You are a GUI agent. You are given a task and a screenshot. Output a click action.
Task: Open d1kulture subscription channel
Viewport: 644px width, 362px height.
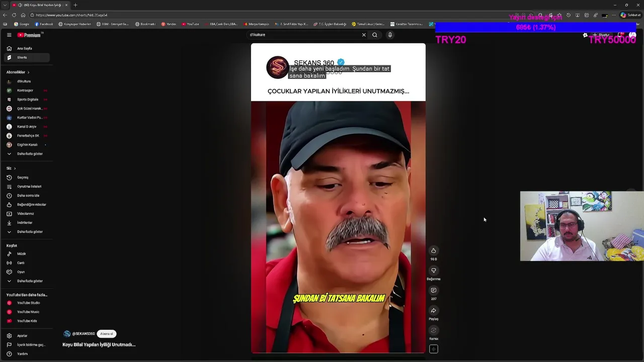[26, 81]
